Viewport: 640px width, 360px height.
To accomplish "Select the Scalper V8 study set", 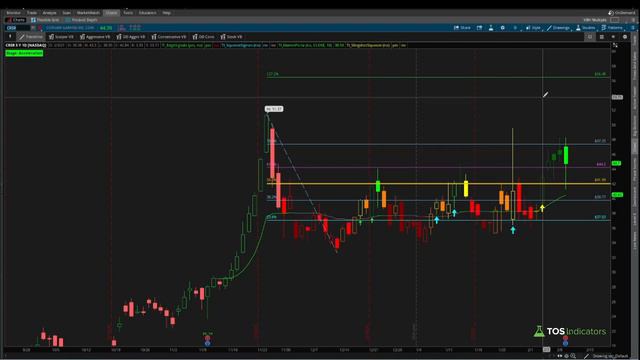I will pos(61,37).
